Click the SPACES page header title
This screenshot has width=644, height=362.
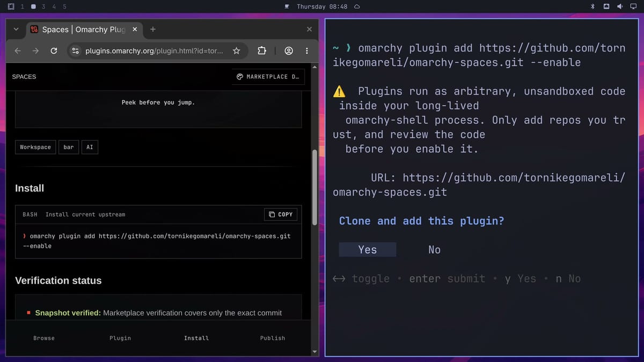24,77
